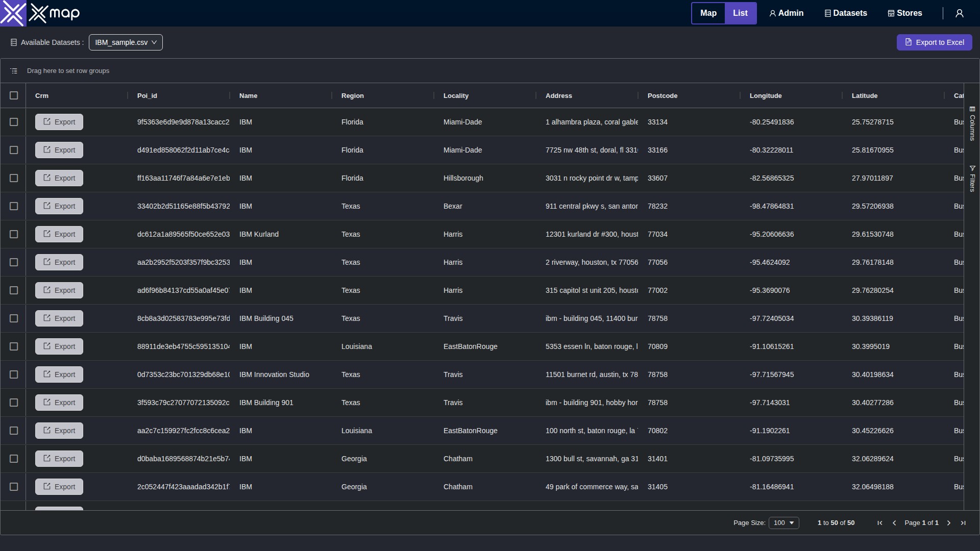This screenshot has width=980, height=551.
Task: Switch to the Map view tab
Action: pos(708,13)
